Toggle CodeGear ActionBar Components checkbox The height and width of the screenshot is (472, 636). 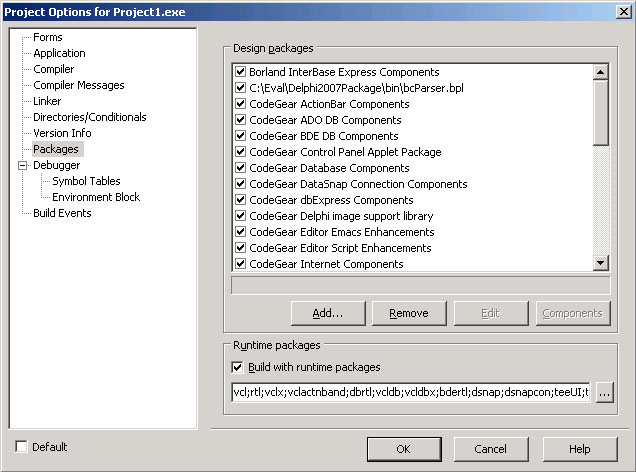[240, 104]
